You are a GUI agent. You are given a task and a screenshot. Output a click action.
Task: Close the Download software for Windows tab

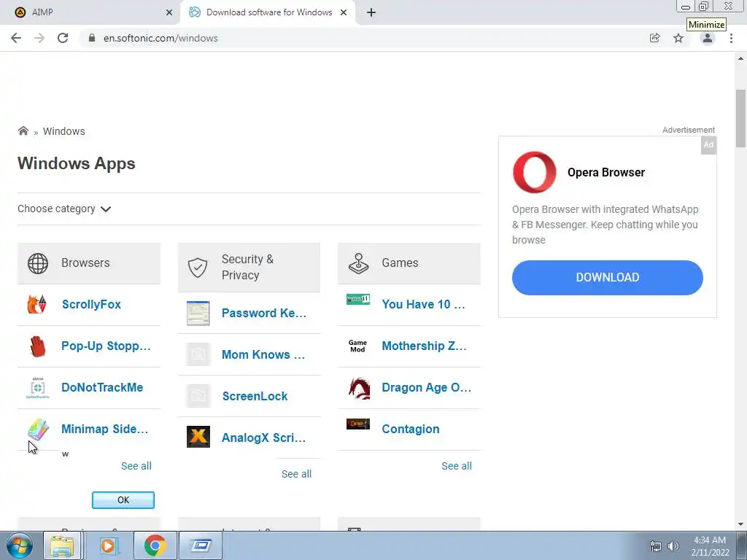(344, 13)
